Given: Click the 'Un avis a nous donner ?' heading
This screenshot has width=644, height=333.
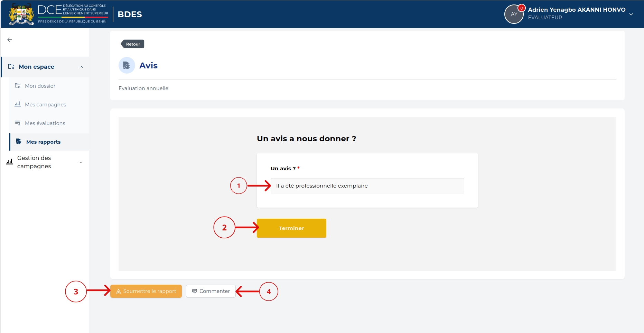Looking at the screenshot, I should tap(306, 139).
